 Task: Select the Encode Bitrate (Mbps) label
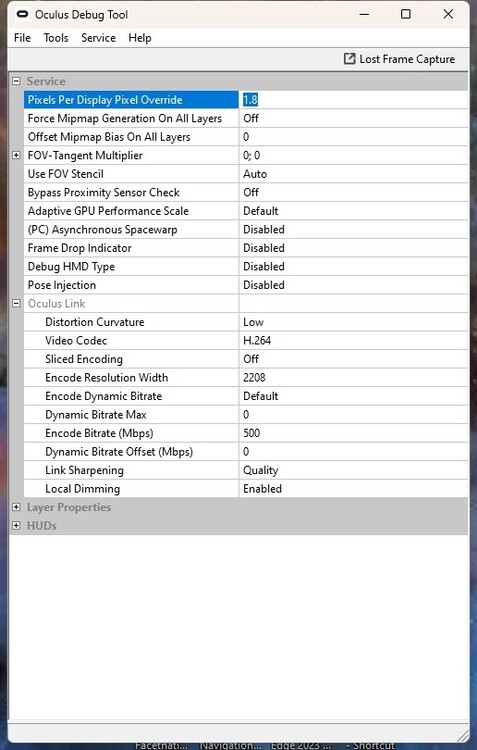[99, 434]
